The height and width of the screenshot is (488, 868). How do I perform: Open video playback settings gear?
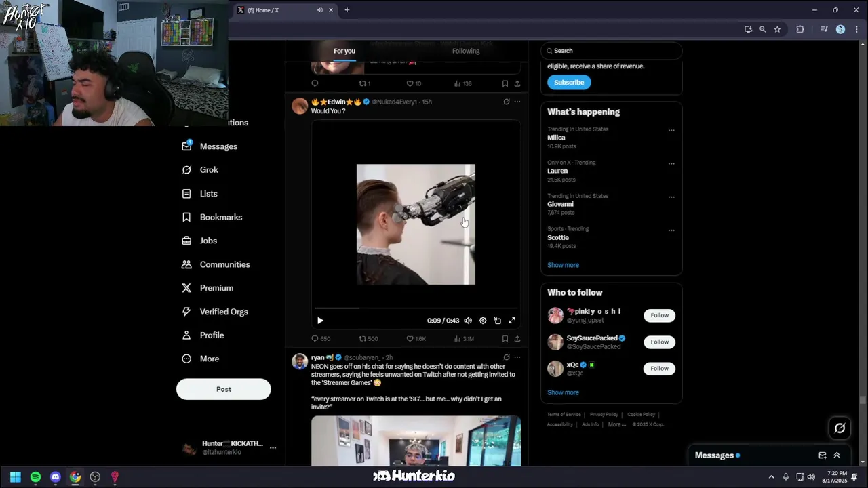483,321
